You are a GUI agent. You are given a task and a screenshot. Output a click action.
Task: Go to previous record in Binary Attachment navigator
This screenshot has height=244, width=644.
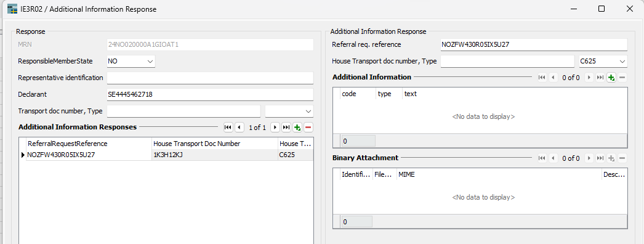pyautogui.click(x=553, y=158)
